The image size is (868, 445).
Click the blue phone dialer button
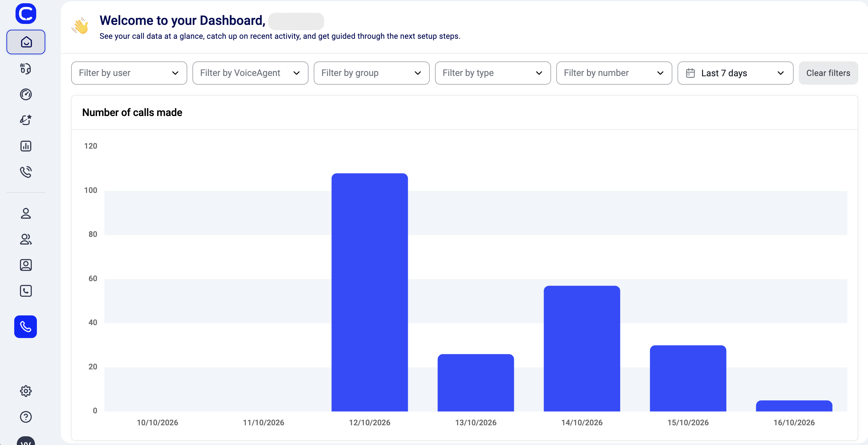(26, 326)
